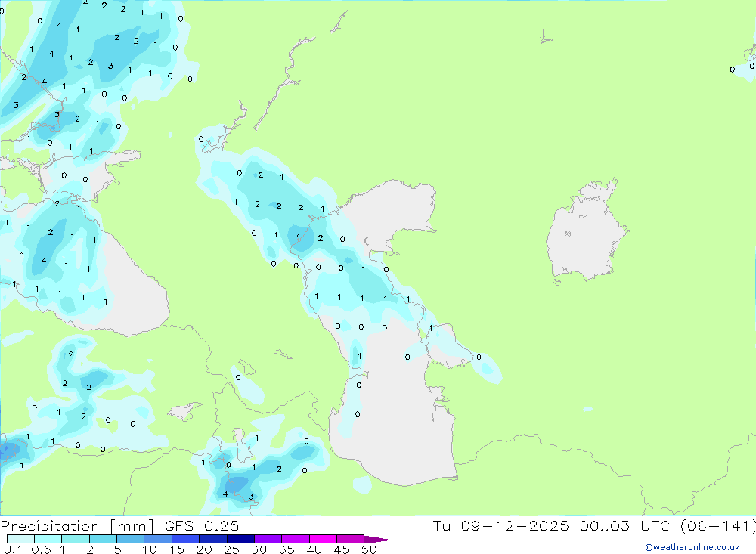Click the 1–2 mm legend color swatch
The width and height of the screenshot is (756, 554).
coord(76,539)
